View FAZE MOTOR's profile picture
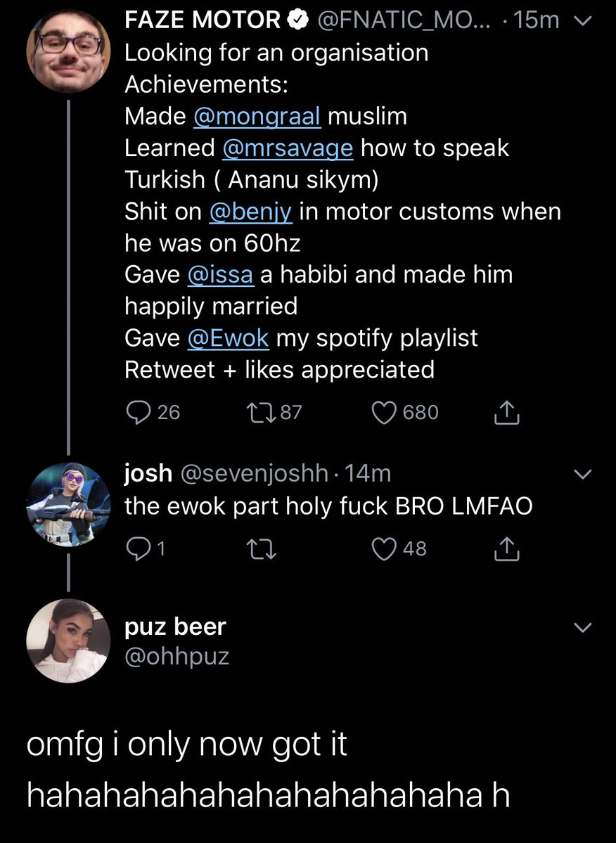616x843 pixels. [68, 52]
